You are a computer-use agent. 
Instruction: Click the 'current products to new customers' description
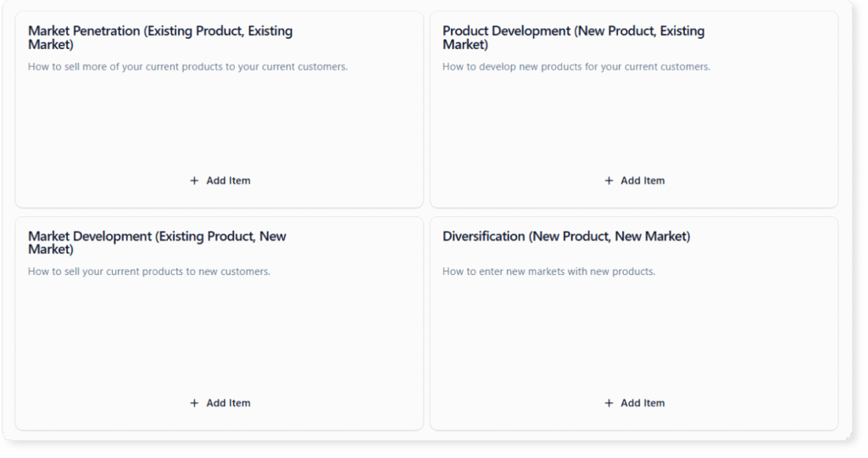click(x=149, y=272)
